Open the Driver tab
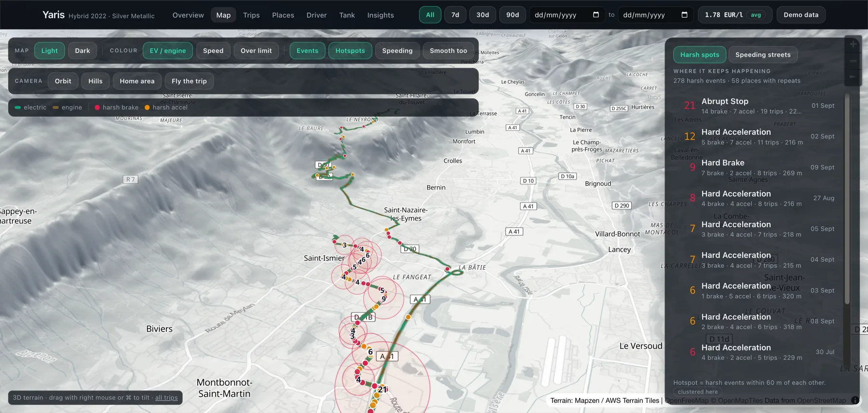This screenshot has height=413, width=868. pos(317,15)
